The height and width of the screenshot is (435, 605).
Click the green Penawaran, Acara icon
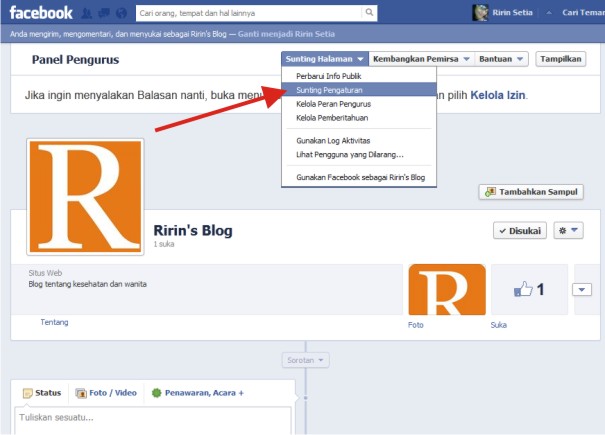156,393
